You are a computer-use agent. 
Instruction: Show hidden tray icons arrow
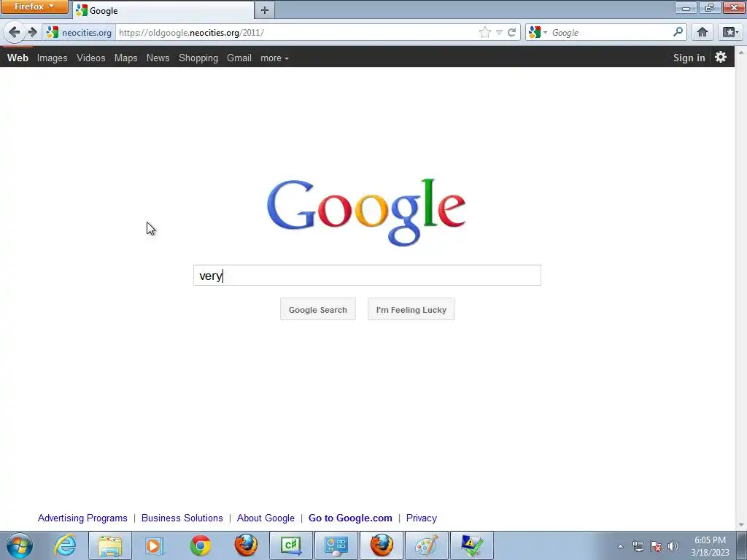[620, 546]
